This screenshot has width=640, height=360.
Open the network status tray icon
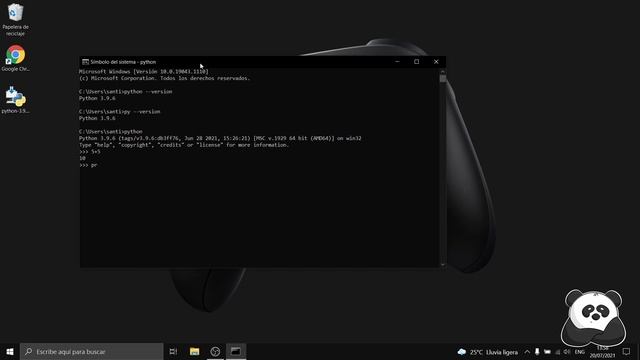(558, 352)
